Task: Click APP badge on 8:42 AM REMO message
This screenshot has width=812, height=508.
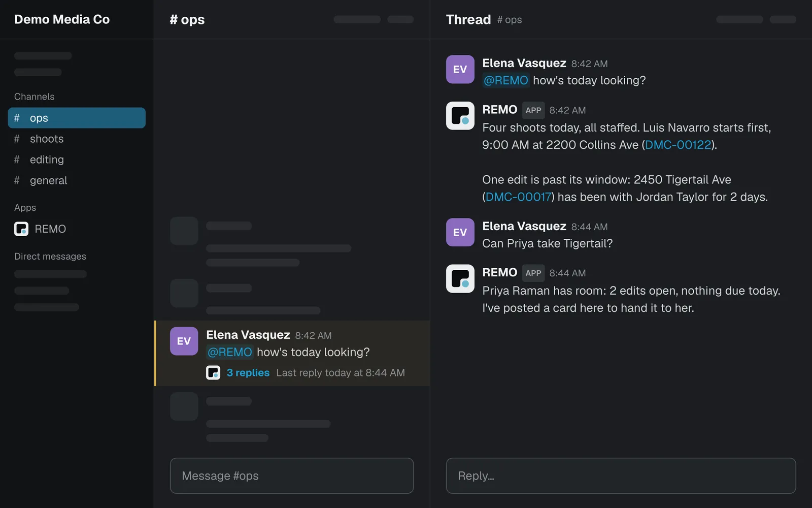Action: point(533,110)
